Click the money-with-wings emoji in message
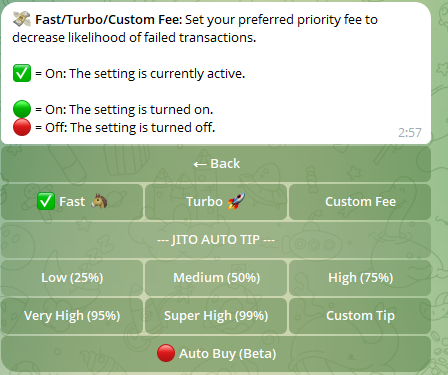This screenshot has height=375, width=448. (x=22, y=19)
